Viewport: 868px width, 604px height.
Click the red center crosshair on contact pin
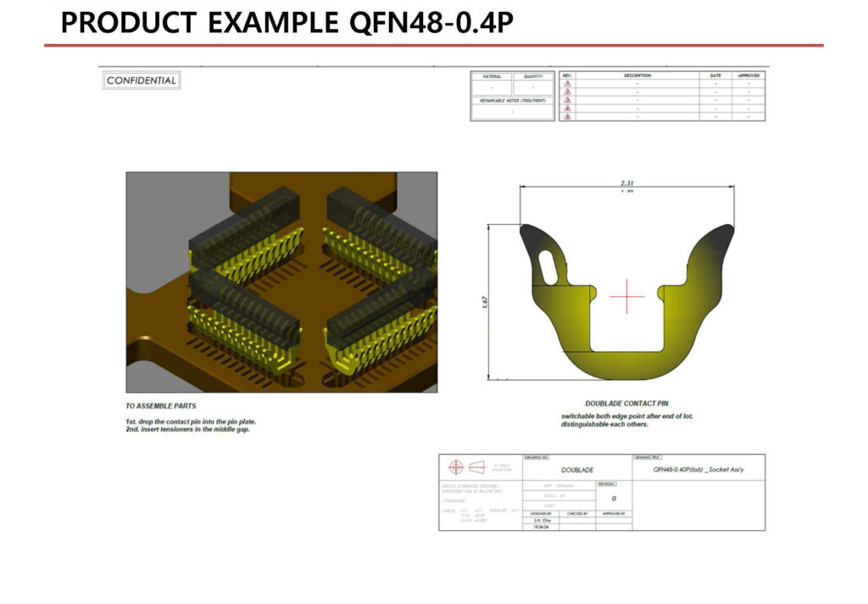click(x=626, y=295)
